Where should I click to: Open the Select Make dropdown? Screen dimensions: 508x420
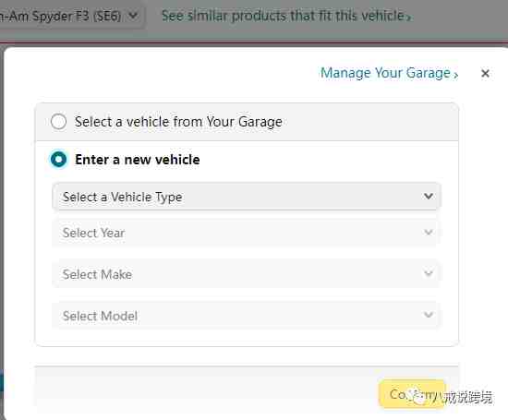[x=247, y=274]
